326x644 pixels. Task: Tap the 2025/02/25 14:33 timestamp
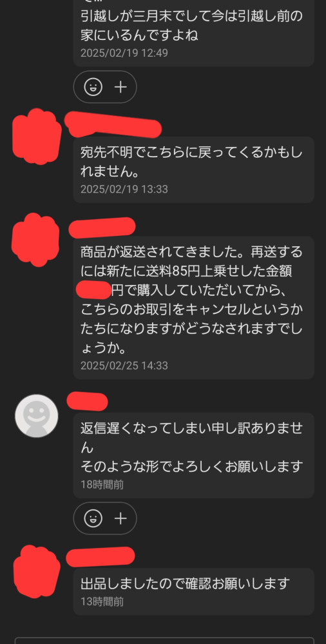[x=124, y=366]
